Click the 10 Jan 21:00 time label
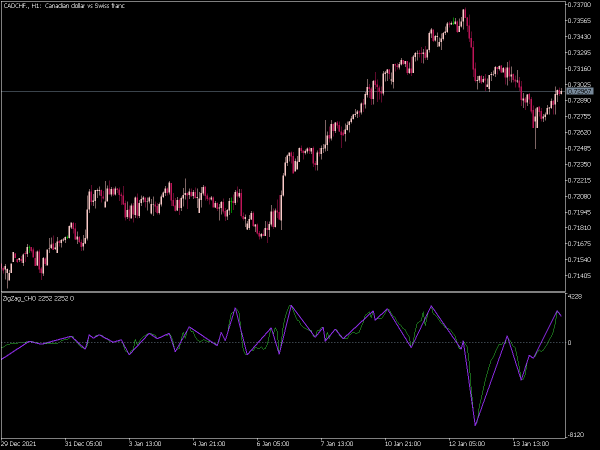 pyautogui.click(x=403, y=444)
